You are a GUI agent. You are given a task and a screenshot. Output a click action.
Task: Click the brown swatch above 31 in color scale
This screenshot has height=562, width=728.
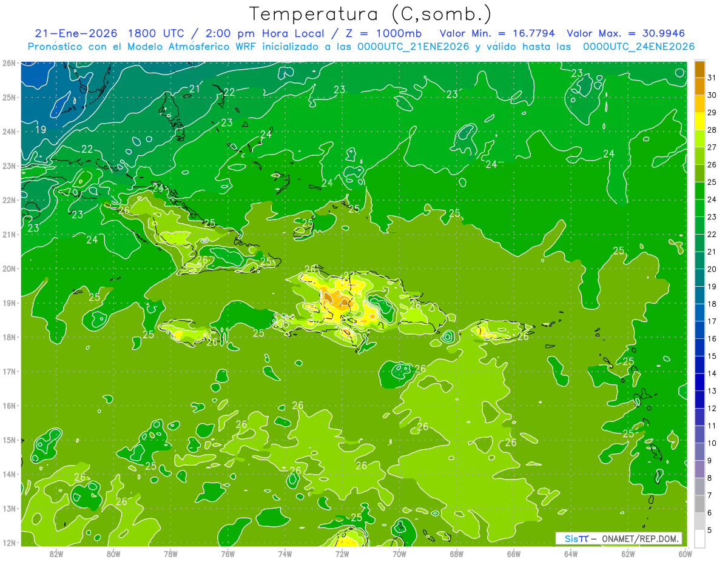tap(699, 69)
